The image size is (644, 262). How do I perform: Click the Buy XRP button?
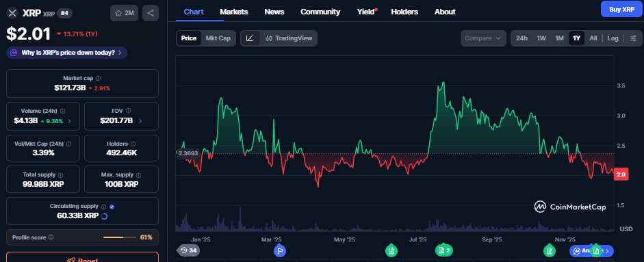(x=621, y=9)
